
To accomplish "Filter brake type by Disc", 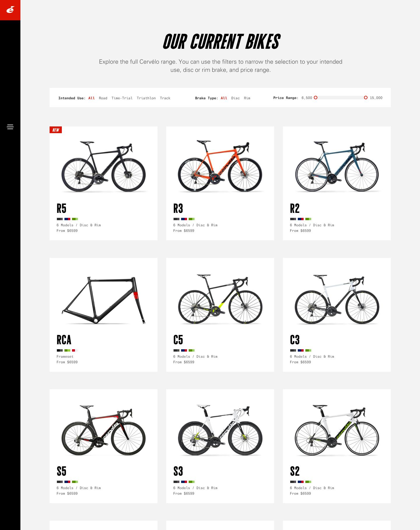I will click(235, 98).
